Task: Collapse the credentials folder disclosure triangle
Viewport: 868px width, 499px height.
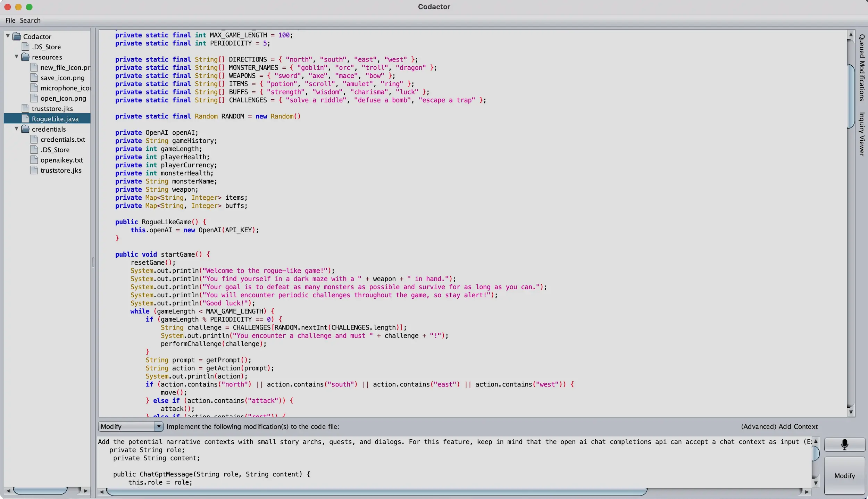Action: tap(16, 129)
